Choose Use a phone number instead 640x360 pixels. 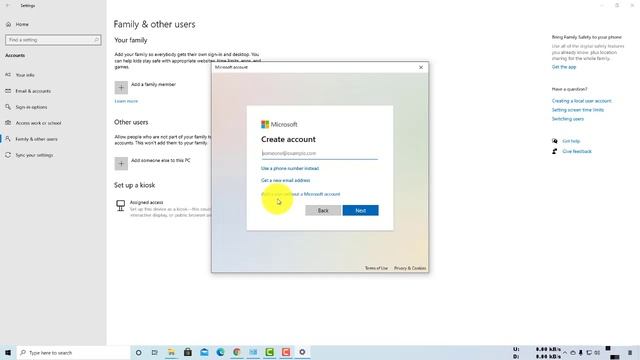[x=290, y=169]
